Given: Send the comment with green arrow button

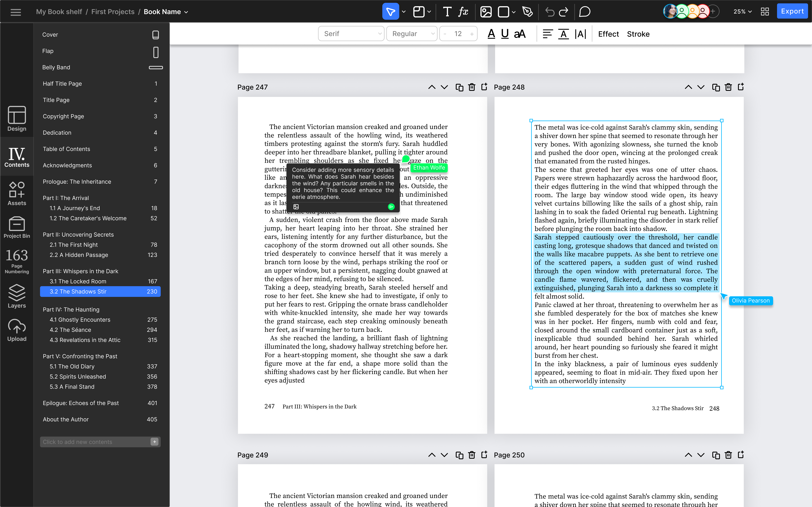Looking at the screenshot, I should [391, 207].
